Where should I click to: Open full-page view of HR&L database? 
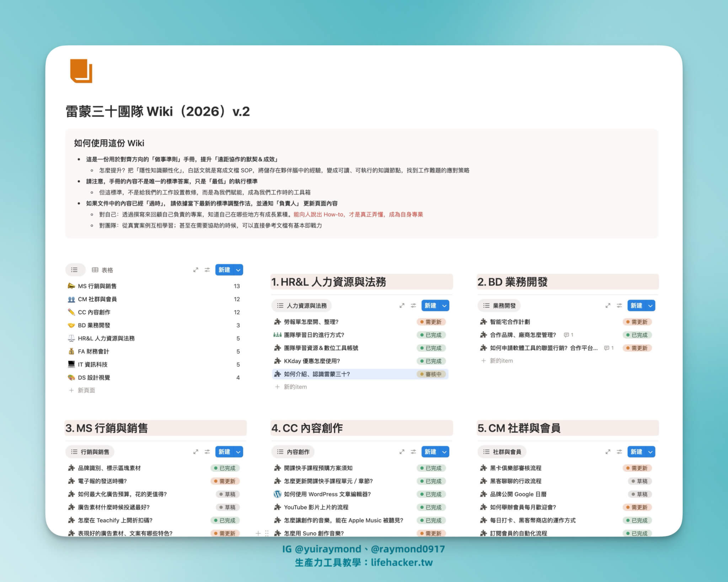(x=402, y=305)
